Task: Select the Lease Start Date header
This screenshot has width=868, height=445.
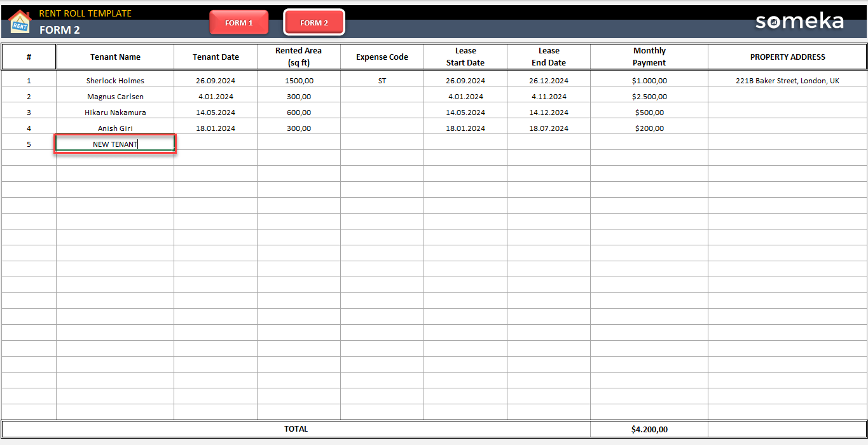Action: (465, 56)
